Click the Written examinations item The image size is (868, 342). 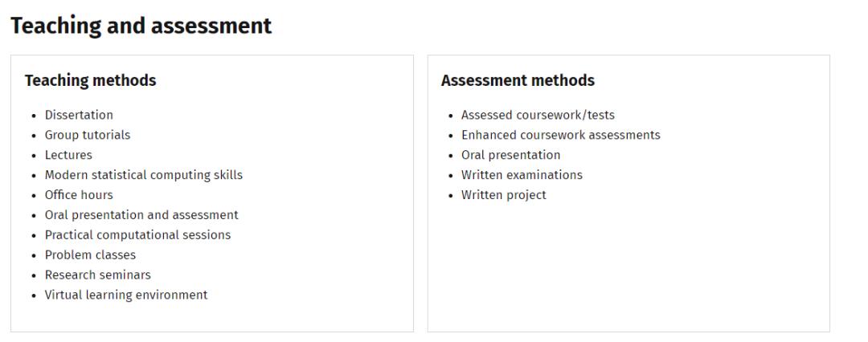tap(522, 175)
